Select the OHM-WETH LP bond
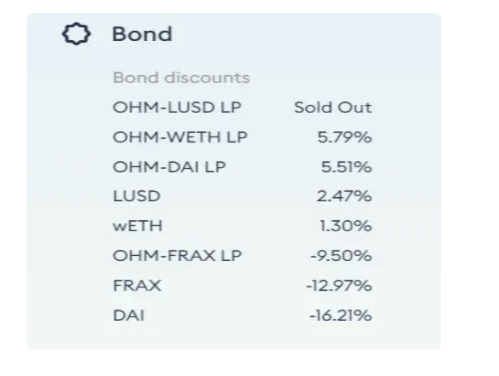This screenshot has width=499, height=376. point(180,137)
